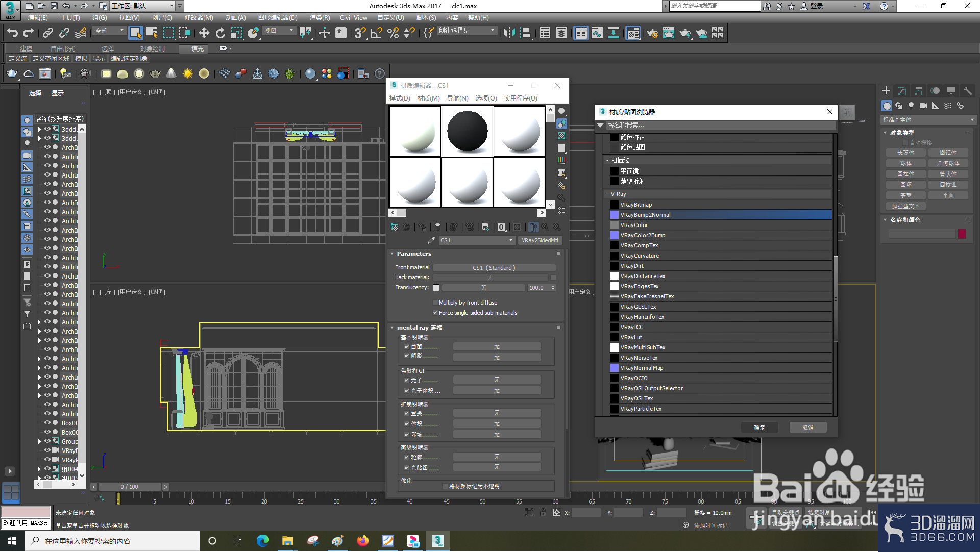Screen dimensions: 980x552
Task: Open the 修改器(M) menu
Action: [199, 17]
